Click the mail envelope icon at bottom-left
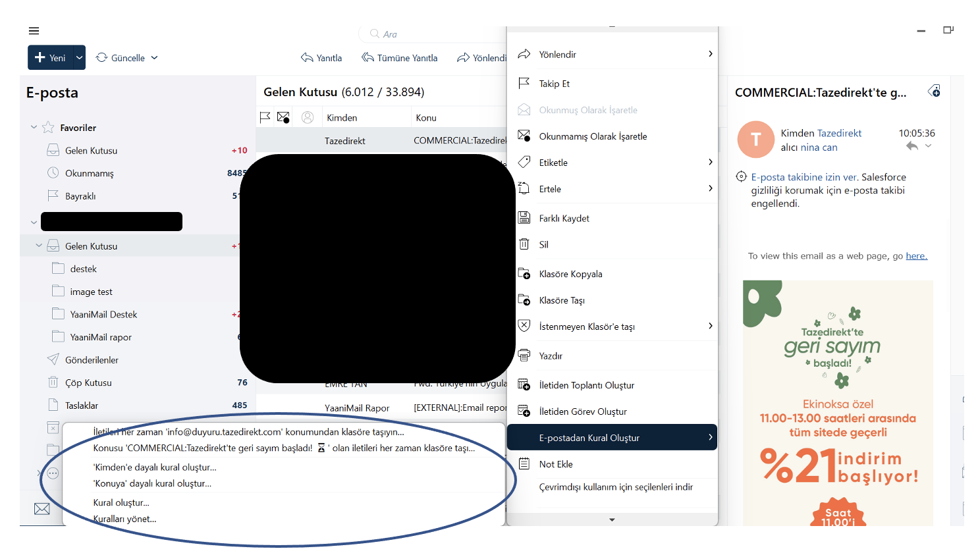The width and height of the screenshot is (980, 557). pos(42,509)
